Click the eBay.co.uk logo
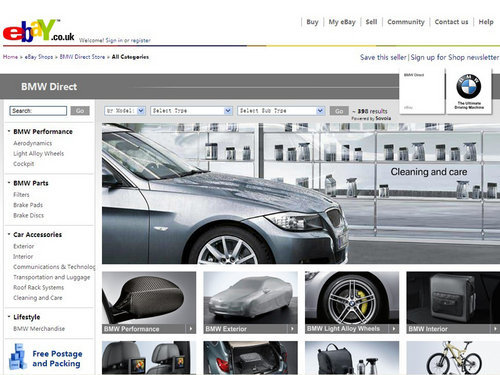Screen dimensions: 500x375 click(x=39, y=31)
